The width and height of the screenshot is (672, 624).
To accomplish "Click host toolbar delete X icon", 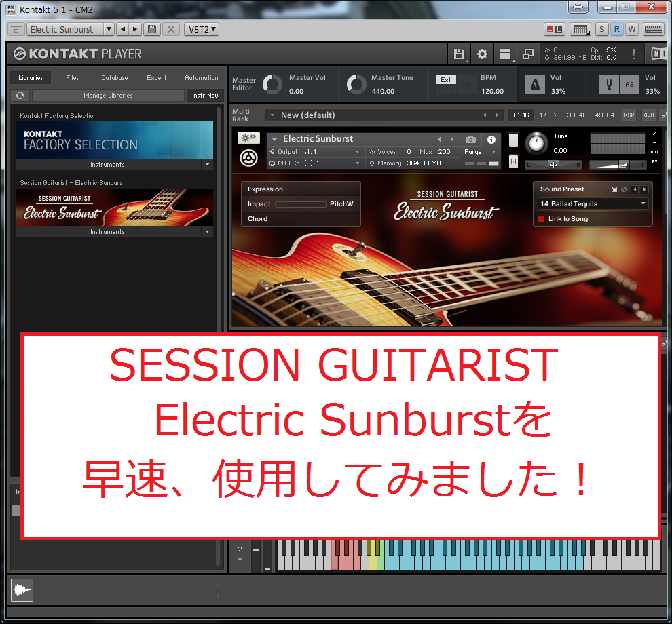I will click(x=171, y=29).
